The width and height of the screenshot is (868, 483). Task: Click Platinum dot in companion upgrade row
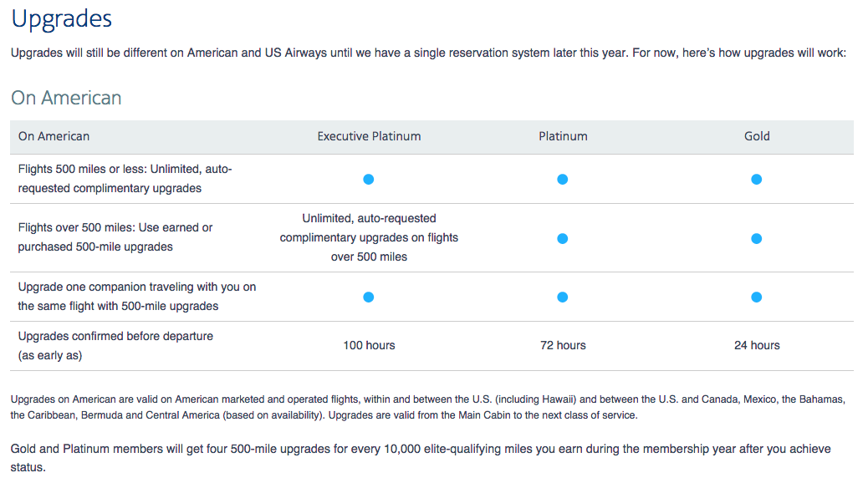(563, 297)
